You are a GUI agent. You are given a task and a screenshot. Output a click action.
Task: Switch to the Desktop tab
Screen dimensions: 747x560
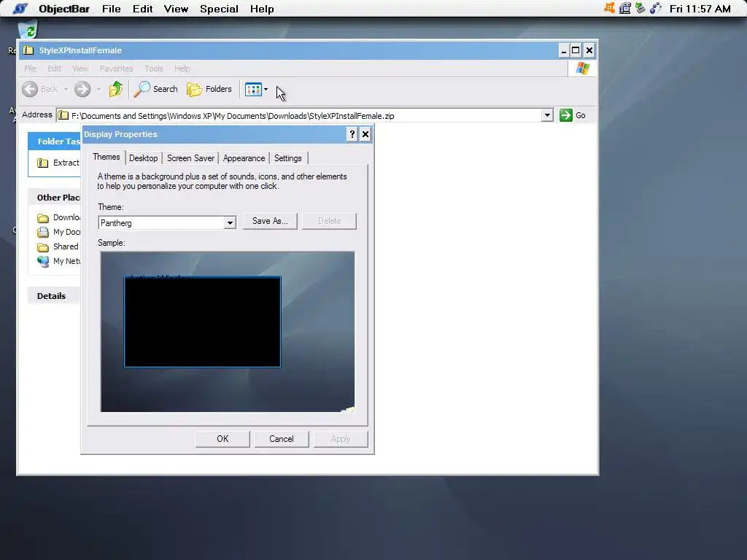[x=144, y=158]
